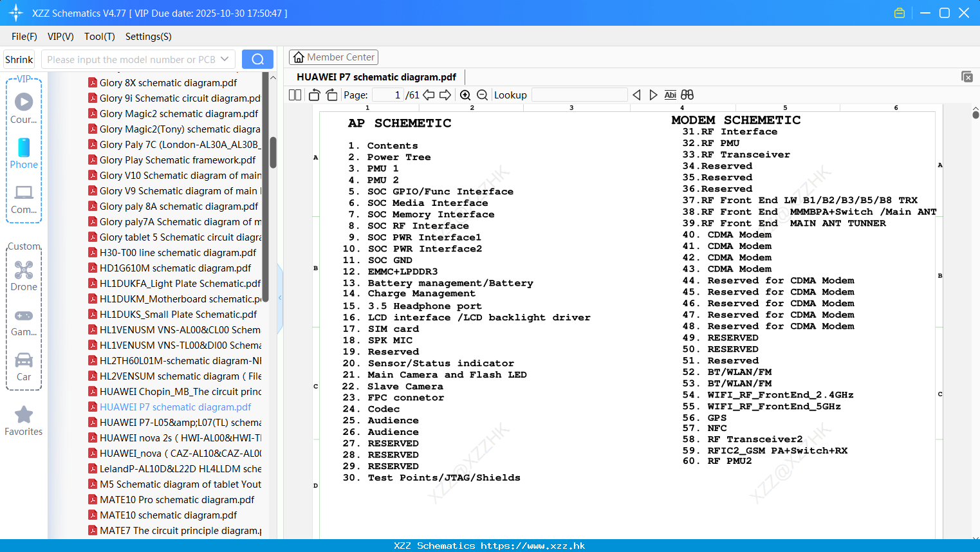Open the model number dropdown arrow
Screen dimensions: 980x552
pos(225,59)
